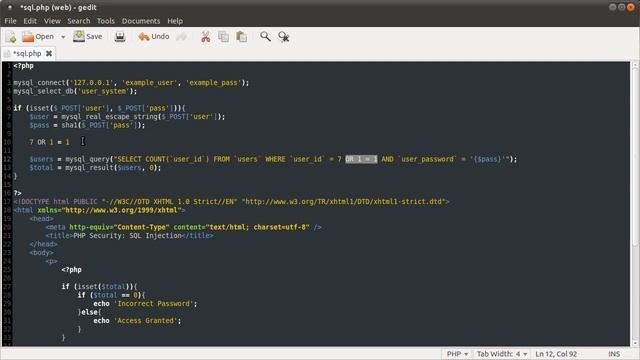640x360 pixels.
Task: Click the '<body>' tag line
Action: pos(41,253)
